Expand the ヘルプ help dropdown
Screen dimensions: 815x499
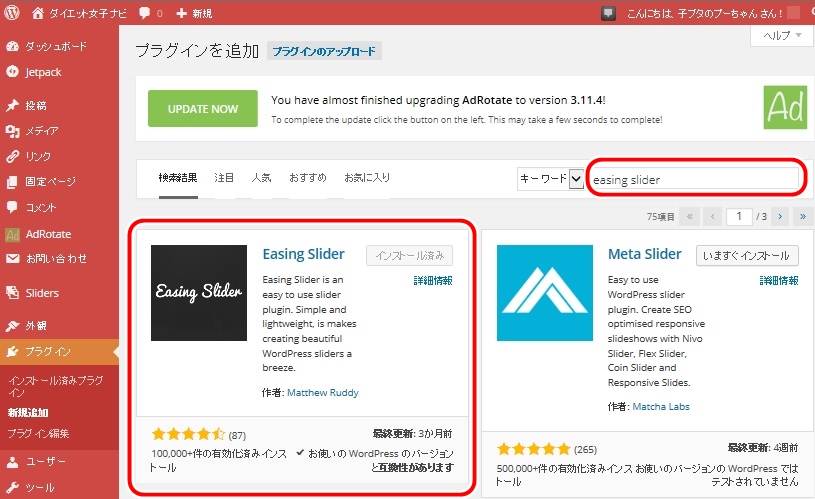click(x=782, y=35)
